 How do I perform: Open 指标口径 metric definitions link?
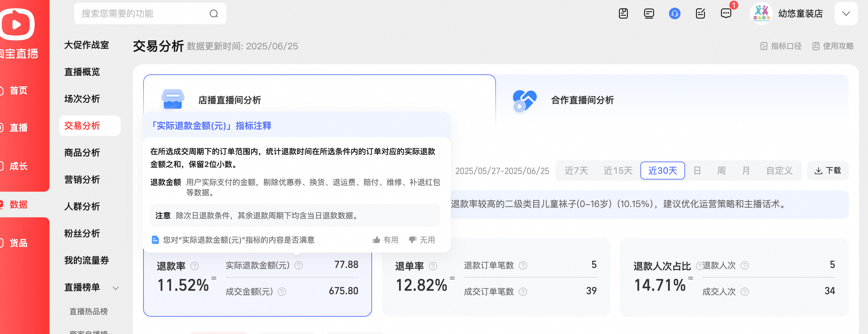781,46
